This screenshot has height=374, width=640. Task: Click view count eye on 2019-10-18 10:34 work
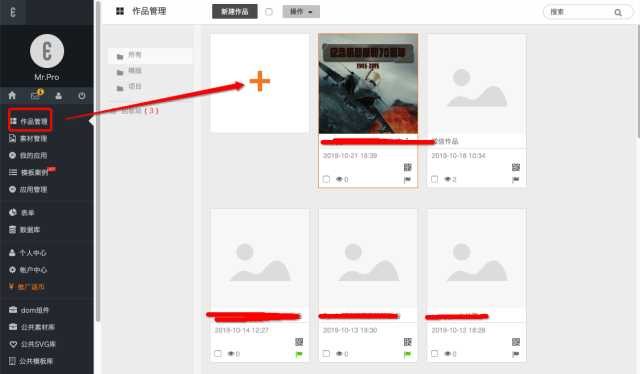[x=447, y=179]
